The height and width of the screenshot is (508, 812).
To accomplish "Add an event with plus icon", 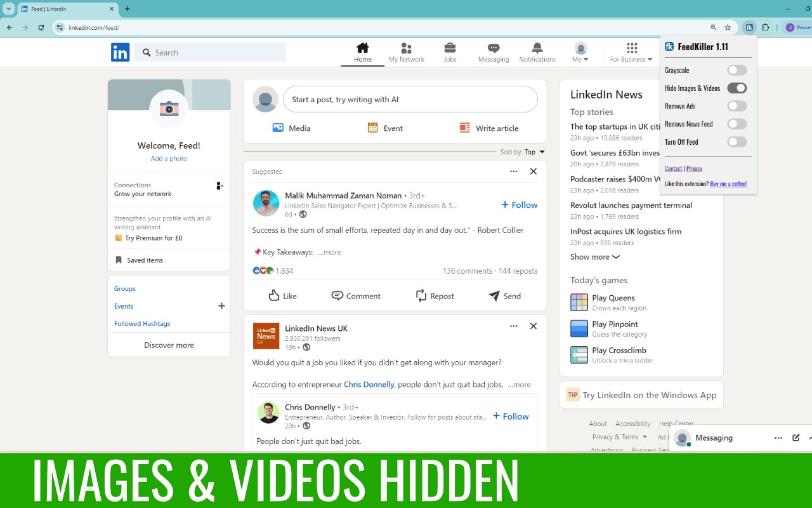I will click(221, 306).
